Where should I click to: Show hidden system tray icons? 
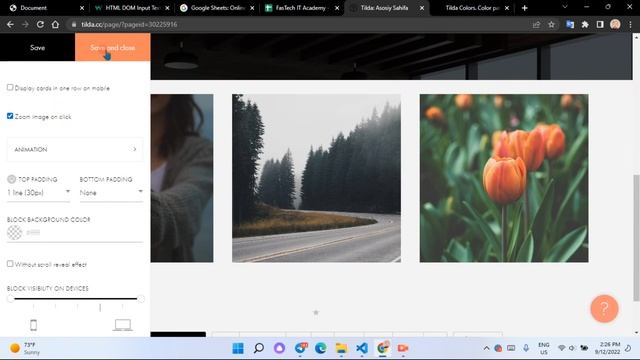pos(486,348)
